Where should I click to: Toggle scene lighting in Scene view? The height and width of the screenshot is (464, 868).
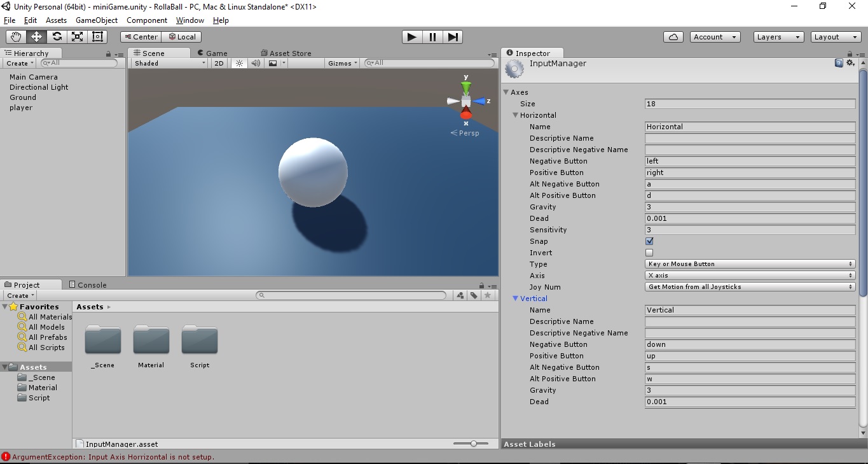pos(238,63)
